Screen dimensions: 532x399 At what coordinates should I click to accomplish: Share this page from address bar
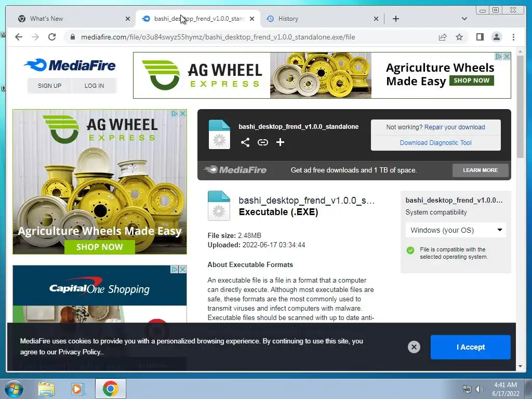(443, 37)
